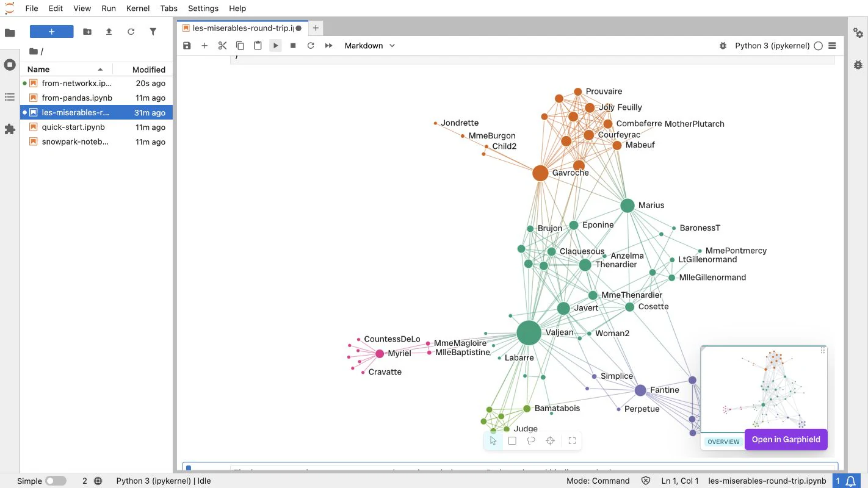868x488 pixels.
Task: Restart kernel and run all cells
Action: 328,46
